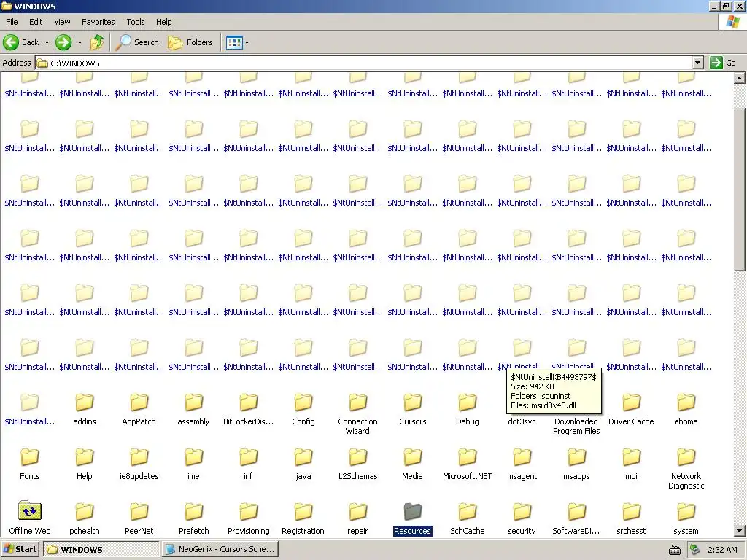Screen dimensions: 747x560
Task: Select the msagent folder
Action: click(522, 464)
